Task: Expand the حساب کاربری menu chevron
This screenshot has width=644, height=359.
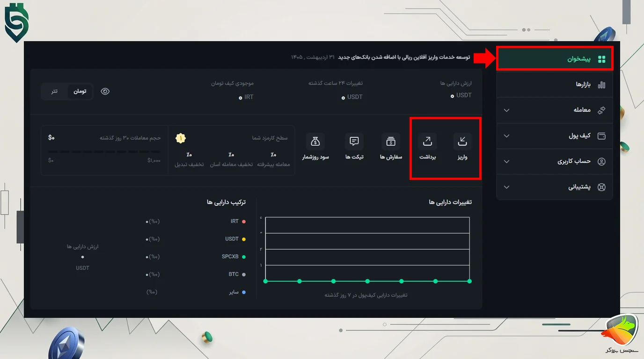Action: click(506, 161)
